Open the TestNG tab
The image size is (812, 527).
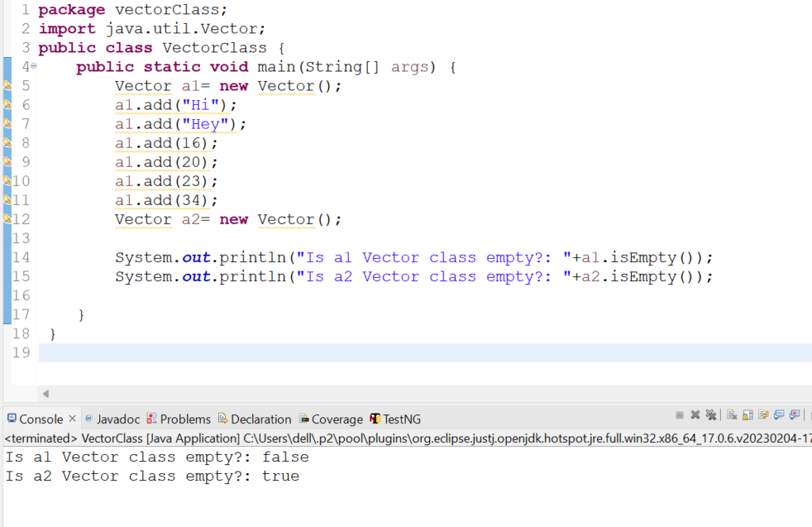pos(402,419)
